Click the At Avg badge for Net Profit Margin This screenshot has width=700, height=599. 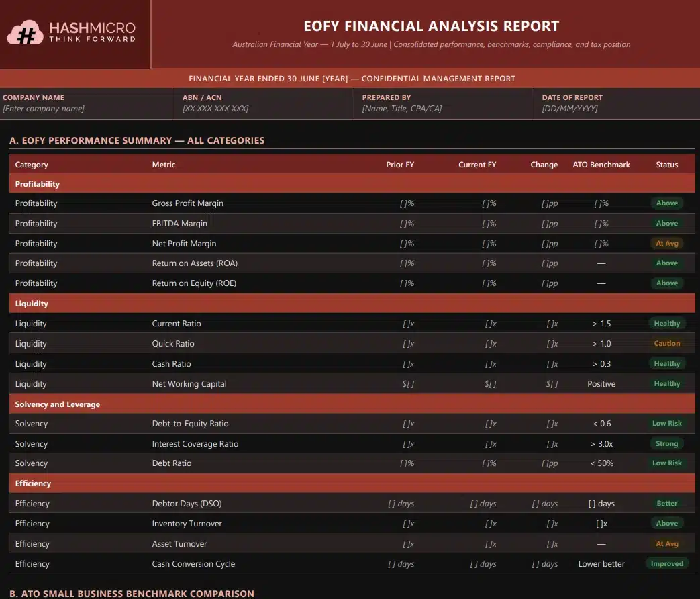[667, 244]
